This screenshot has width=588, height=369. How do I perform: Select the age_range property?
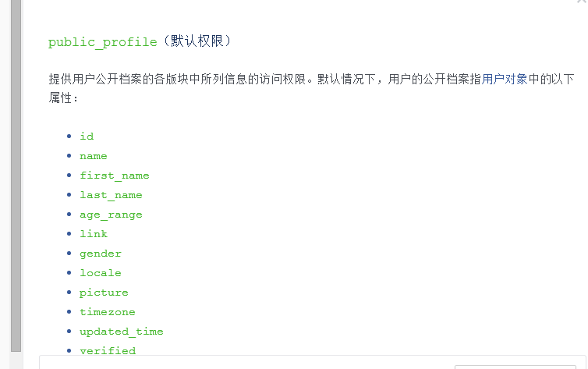(x=111, y=215)
